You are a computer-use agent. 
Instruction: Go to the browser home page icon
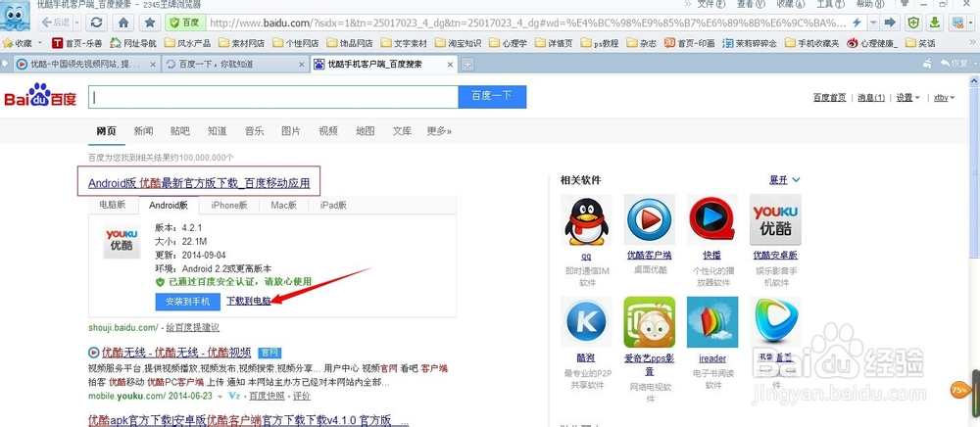123,23
